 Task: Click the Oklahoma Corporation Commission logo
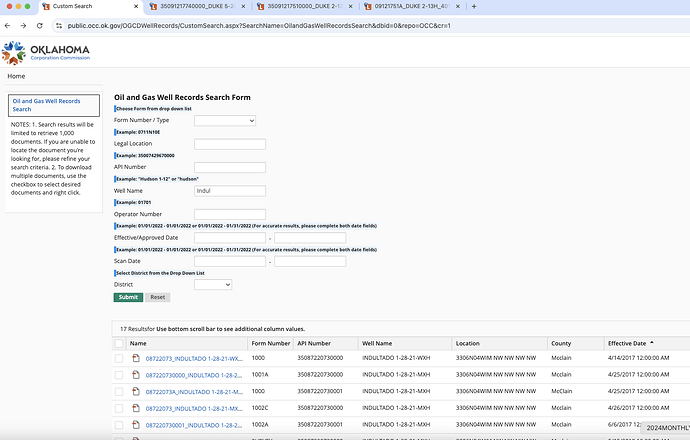[46, 52]
